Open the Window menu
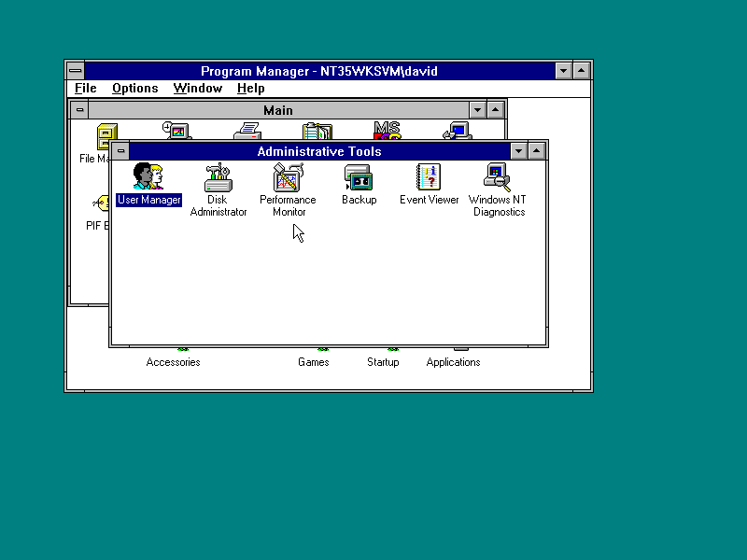Image resolution: width=747 pixels, height=560 pixels. pos(198,88)
